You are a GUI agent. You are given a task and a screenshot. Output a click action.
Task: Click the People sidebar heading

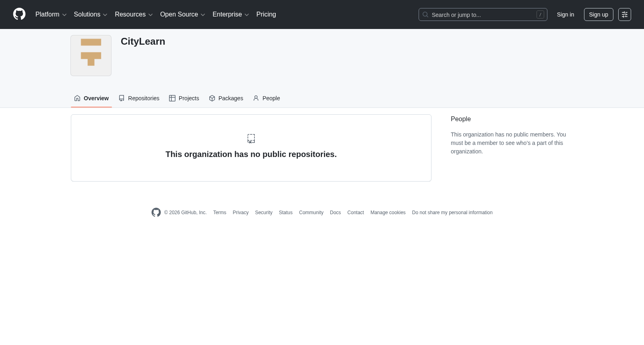[461, 119]
